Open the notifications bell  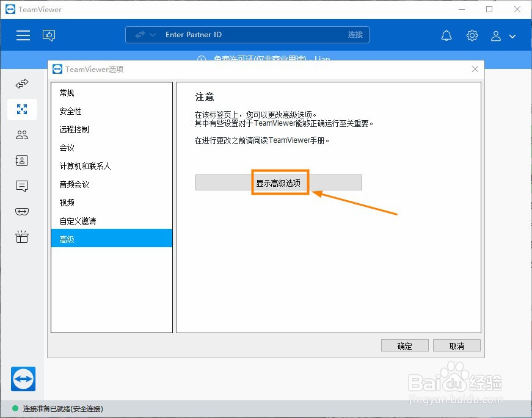click(x=446, y=35)
